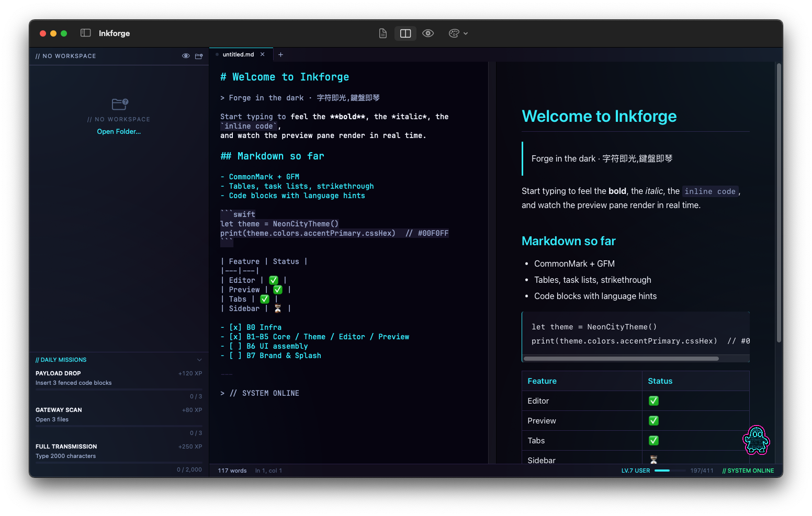Viewport: 812px width, 516px height.
Task: Click the B7 Brand & Splash task line
Action: pos(271,356)
